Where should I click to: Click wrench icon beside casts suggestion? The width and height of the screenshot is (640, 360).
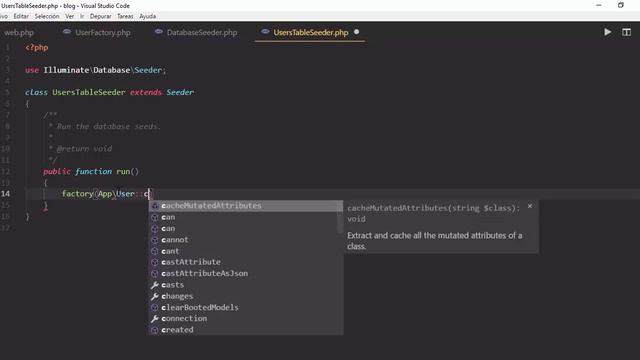[155, 285]
